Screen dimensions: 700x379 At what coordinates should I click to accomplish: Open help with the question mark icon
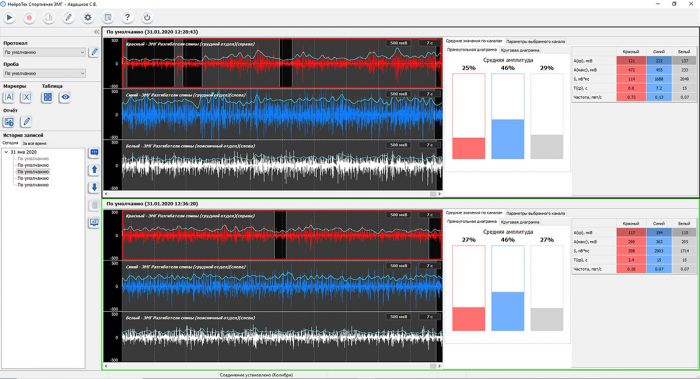pos(127,17)
